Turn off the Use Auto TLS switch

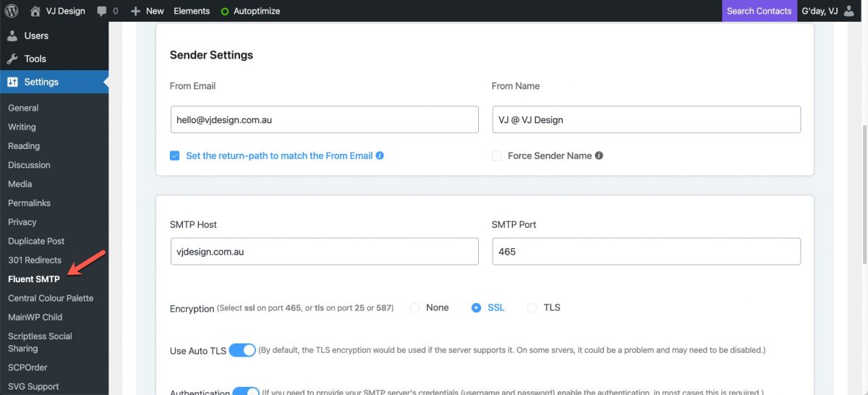tap(242, 350)
